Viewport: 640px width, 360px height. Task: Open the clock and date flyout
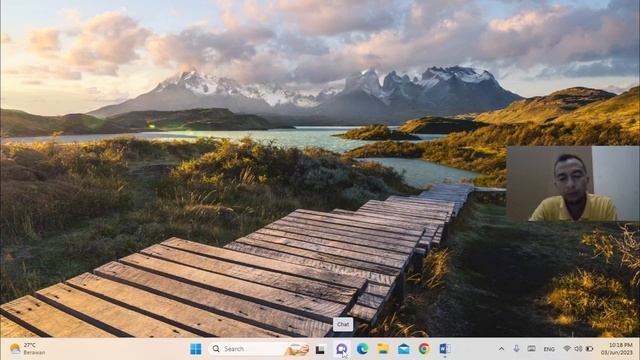click(x=616, y=349)
